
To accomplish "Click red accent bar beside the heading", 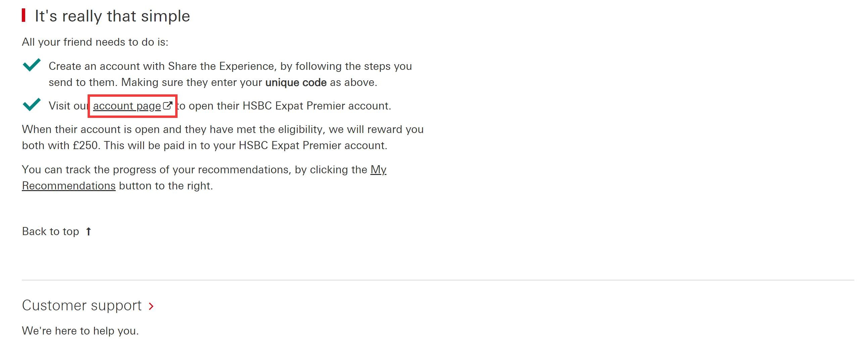I will click(23, 15).
